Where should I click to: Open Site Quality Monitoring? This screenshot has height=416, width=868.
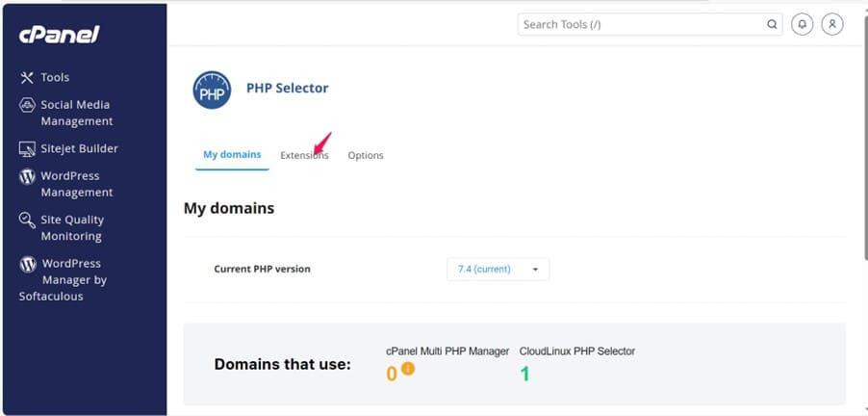(72, 227)
